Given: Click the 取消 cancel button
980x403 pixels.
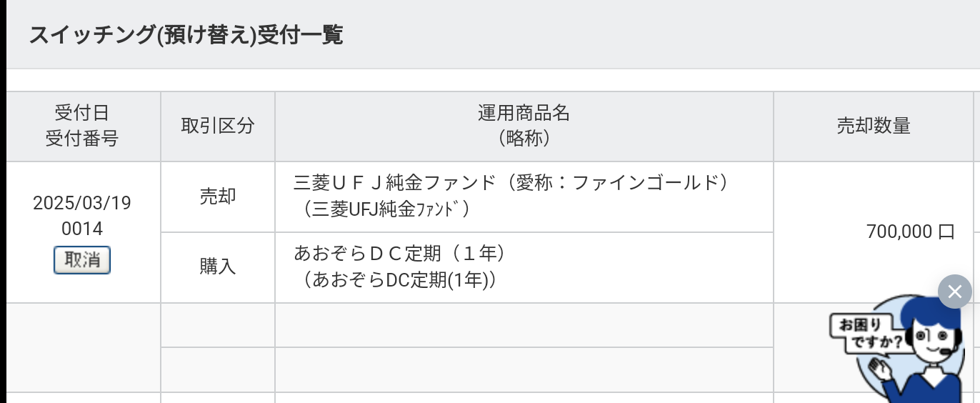Looking at the screenshot, I should 82,260.
